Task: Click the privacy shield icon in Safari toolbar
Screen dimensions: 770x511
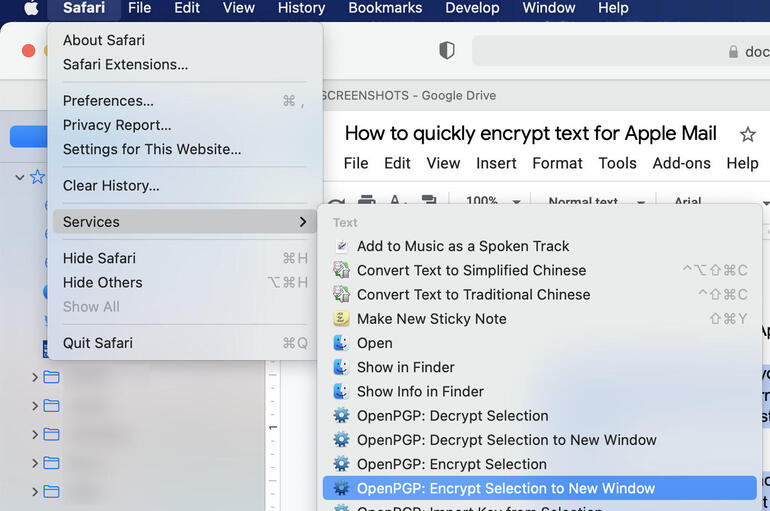Action: pos(447,51)
